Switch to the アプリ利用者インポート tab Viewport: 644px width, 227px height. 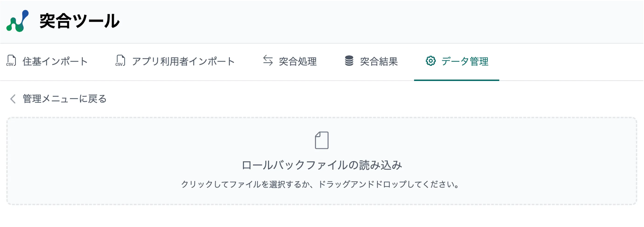pyautogui.click(x=183, y=61)
